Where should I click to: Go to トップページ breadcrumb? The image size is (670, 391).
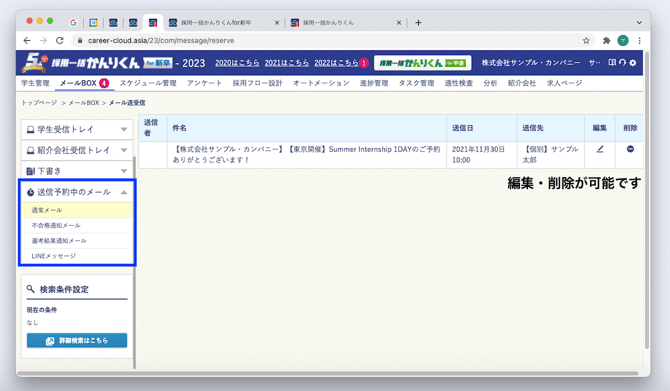[39, 103]
